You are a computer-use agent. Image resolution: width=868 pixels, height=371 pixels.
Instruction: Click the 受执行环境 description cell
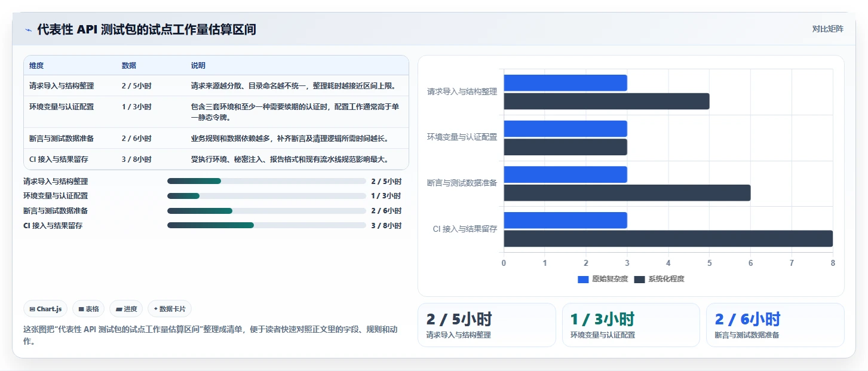290,159
